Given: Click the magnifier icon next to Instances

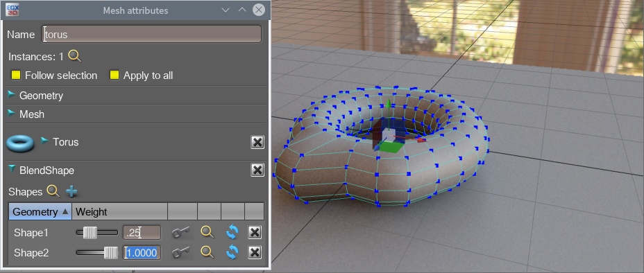Looking at the screenshot, I should 75,56.
